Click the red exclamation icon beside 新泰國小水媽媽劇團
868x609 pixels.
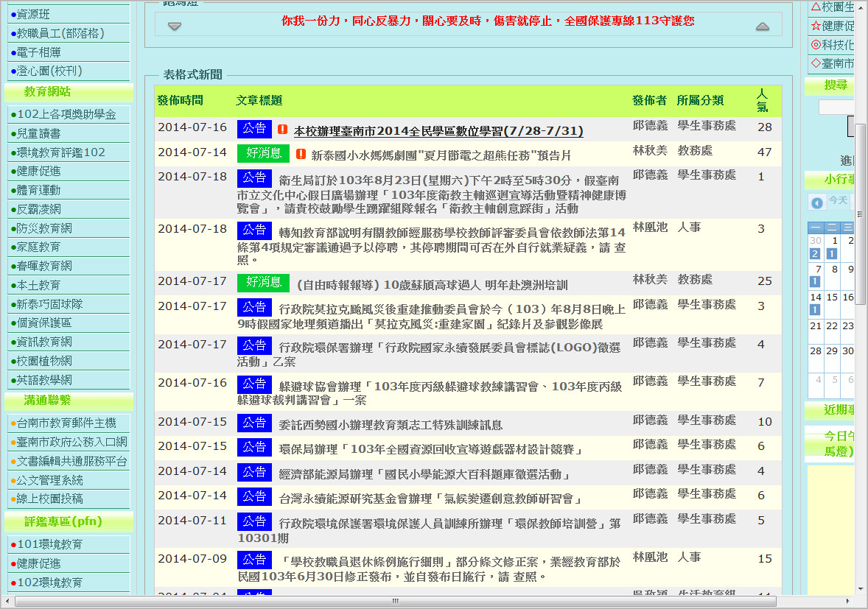[x=301, y=154]
